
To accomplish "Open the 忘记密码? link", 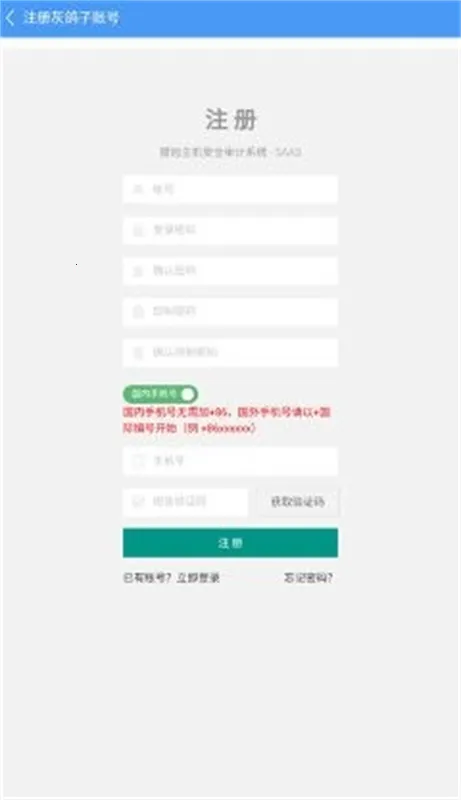I will (x=309, y=578).
